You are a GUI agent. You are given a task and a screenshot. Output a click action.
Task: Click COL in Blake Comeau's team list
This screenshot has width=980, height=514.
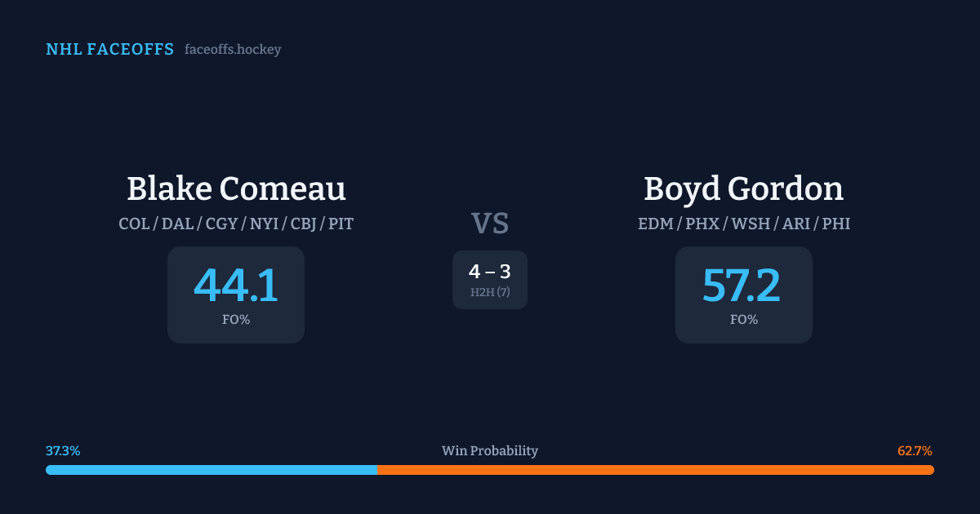tap(134, 224)
